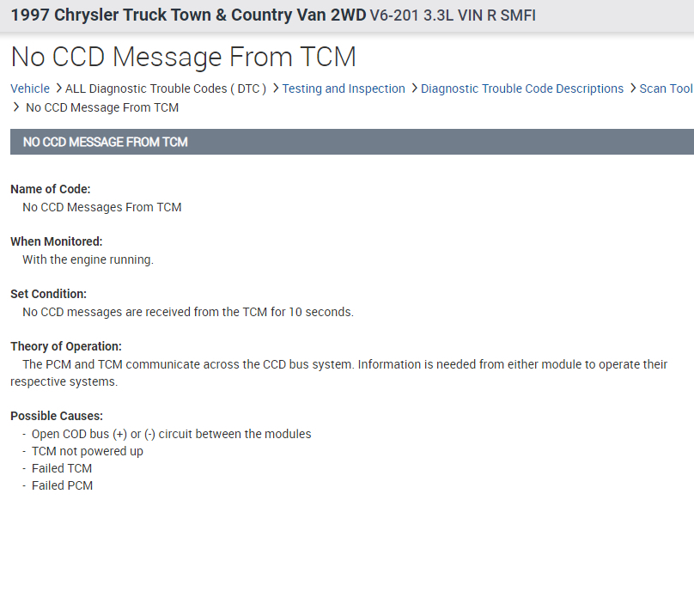This screenshot has width=694, height=616.
Task: Click the chevron before the Testing and Inspection breadcrumb
Action: (x=275, y=88)
